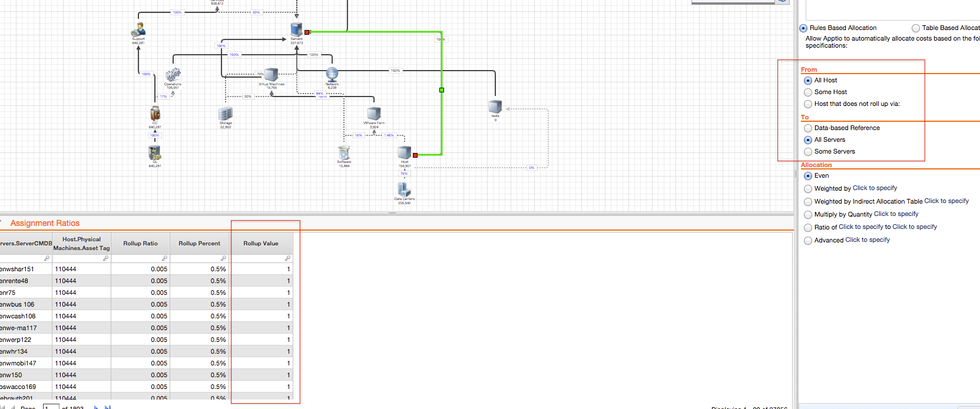Select the enwbus 106 row cell
980x409 pixels.
pos(26,304)
